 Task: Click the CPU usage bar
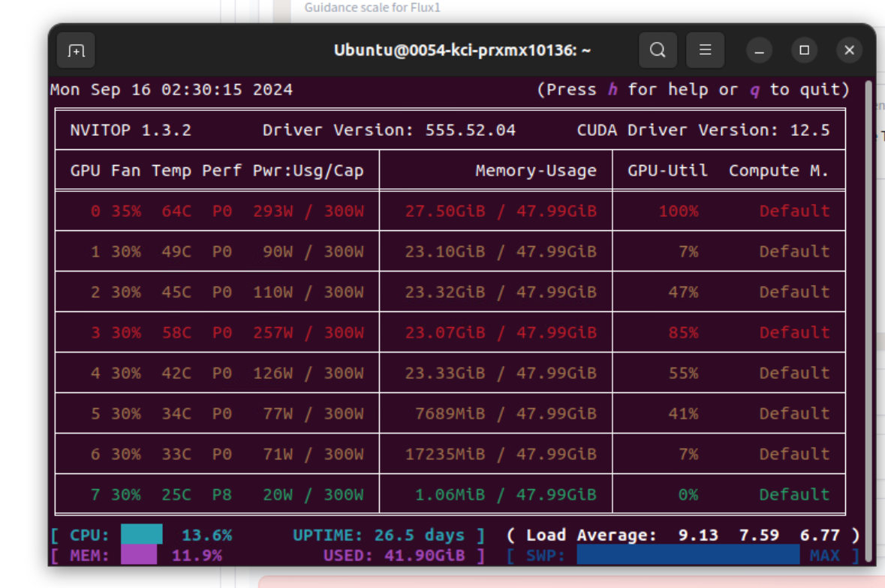coord(142,535)
